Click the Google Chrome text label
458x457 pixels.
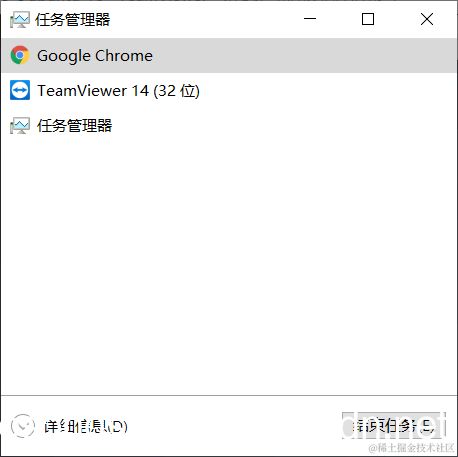coord(95,56)
